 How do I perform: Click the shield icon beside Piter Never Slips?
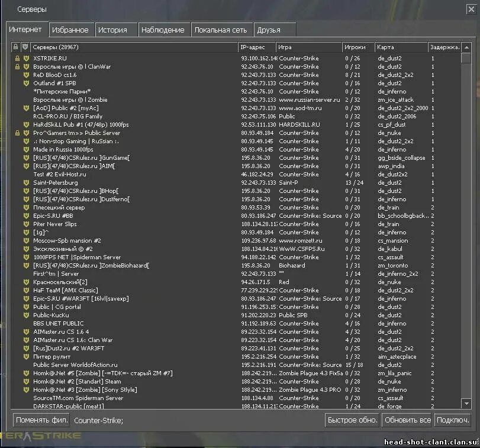[x=26, y=224]
